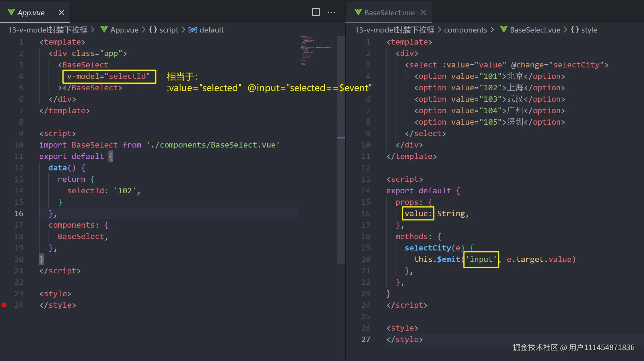Click the left editor vertical scrollbar
Image resolution: width=644 pixels, height=361 pixels.
pyautogui.click(x=341, y=151)
